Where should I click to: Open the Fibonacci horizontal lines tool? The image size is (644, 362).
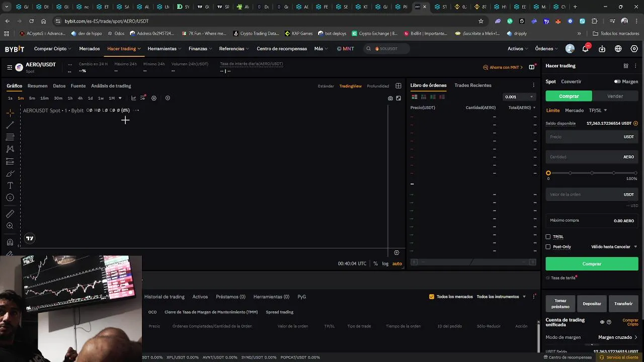point(10,137)
